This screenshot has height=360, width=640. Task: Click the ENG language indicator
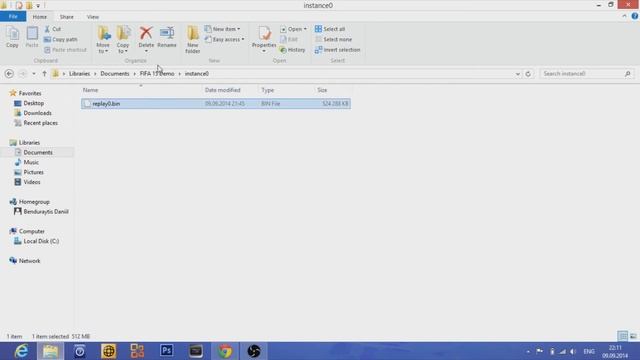click(x=589, y=351)
